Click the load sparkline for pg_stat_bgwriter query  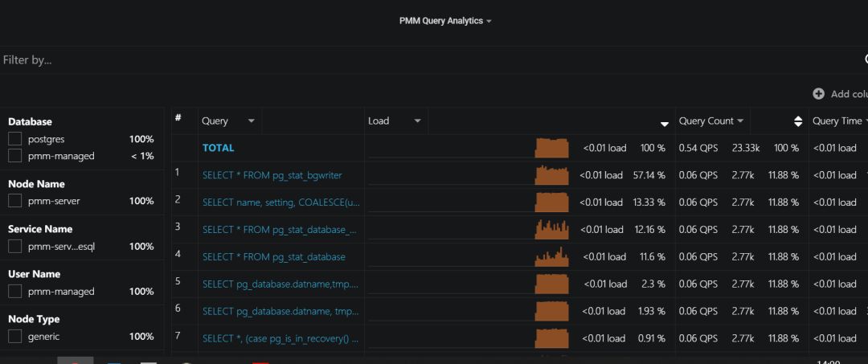pyautogui.click(x=551, y=175)
